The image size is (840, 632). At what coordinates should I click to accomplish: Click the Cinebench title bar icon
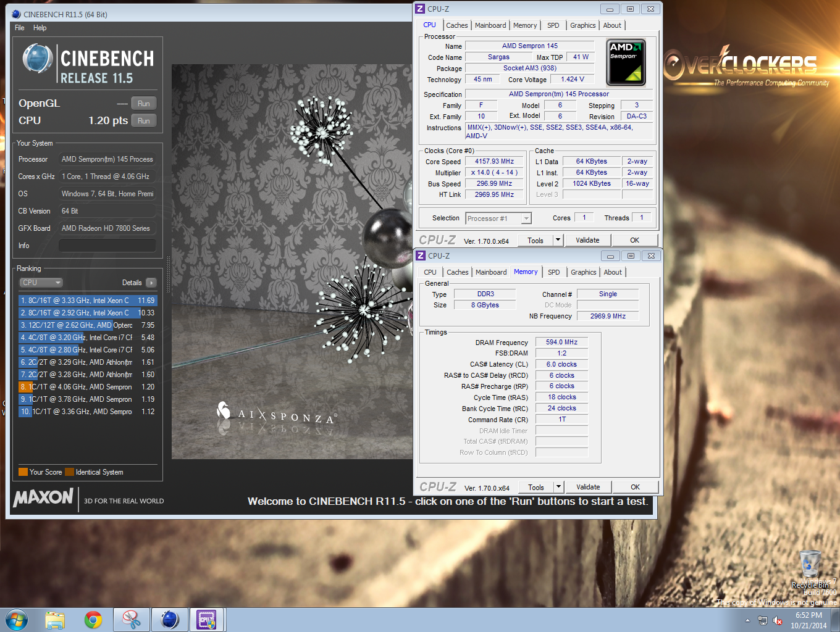coord(16,14)
